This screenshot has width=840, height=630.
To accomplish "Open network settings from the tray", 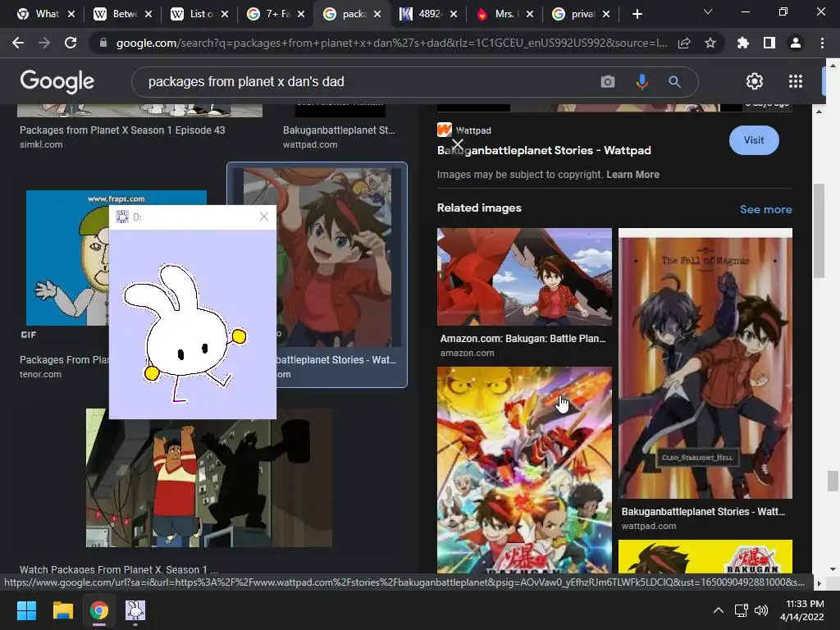I will pos(741,610).
